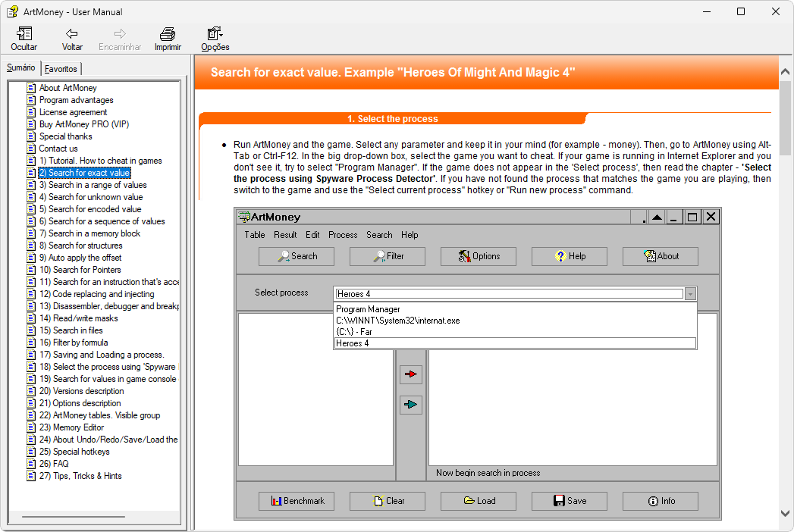Viewport: 794px width, 532px height.
Task: Select the License agreement topic
Action: [x=74, y=112]
